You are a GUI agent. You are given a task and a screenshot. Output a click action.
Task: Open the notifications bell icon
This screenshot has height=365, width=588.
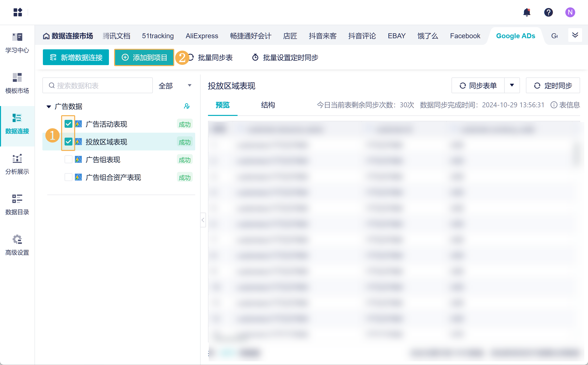pos(527,12)
